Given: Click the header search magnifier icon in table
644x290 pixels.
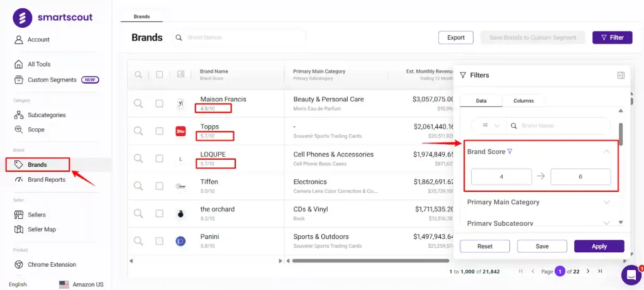Looking at the screenshot, I should [x=138, y=74].
